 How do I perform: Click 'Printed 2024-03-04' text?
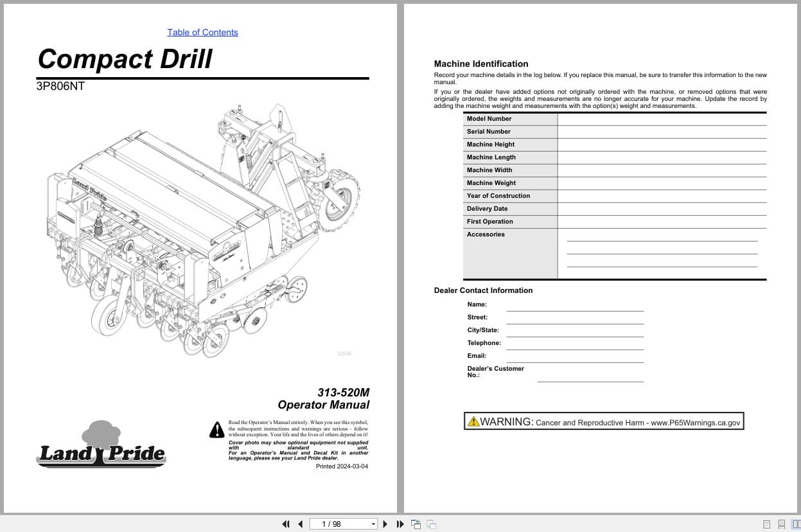pyautogui.click(x=342, y=466)
